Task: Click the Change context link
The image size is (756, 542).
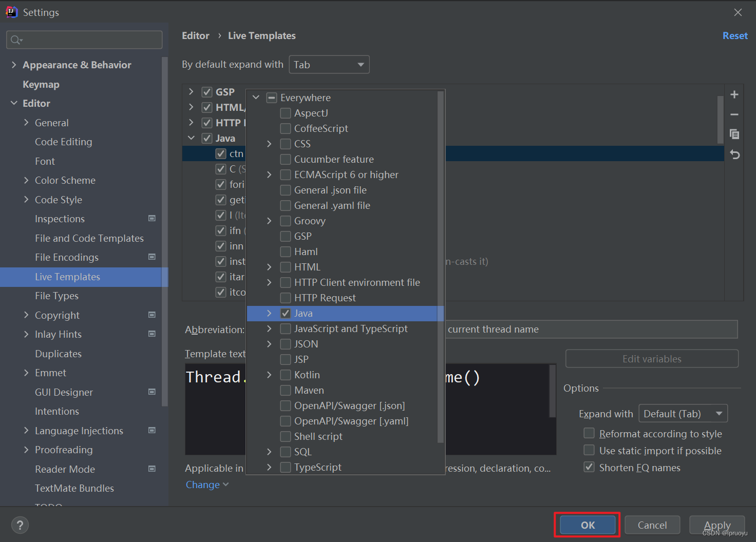Action: coord(207,485)
